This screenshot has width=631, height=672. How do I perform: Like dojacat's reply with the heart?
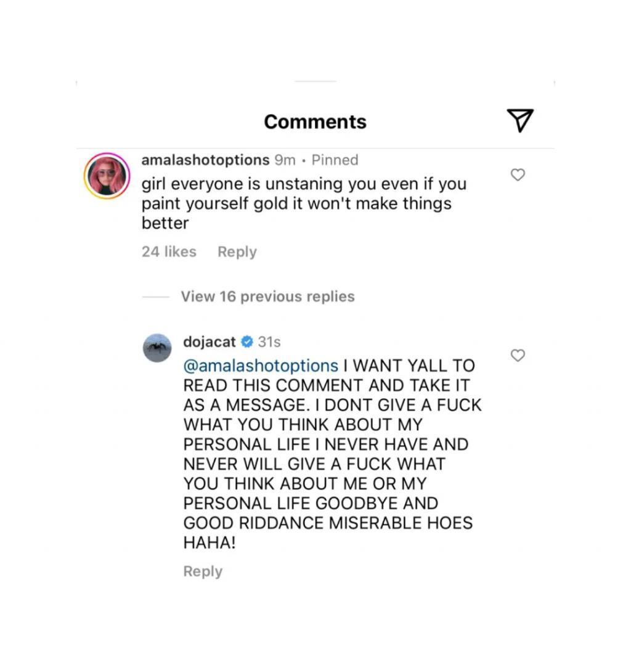click(518, 356)
